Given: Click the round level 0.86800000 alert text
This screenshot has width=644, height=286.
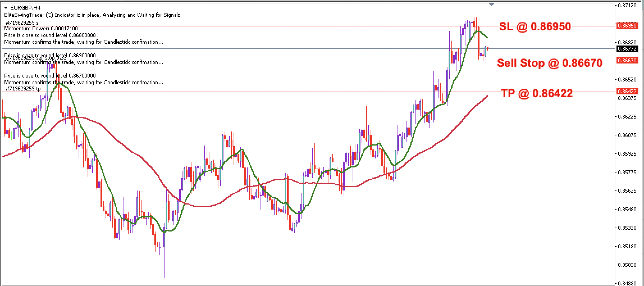Looking at the screenshot, I should click(50, 35).
